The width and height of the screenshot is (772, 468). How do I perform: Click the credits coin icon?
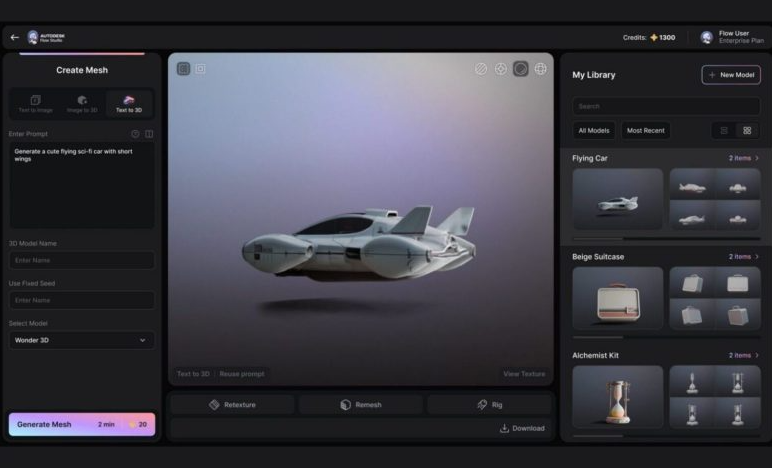coord(654,37)
